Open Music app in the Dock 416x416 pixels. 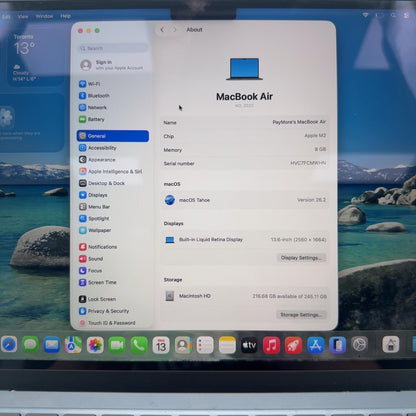coord(271,345)
